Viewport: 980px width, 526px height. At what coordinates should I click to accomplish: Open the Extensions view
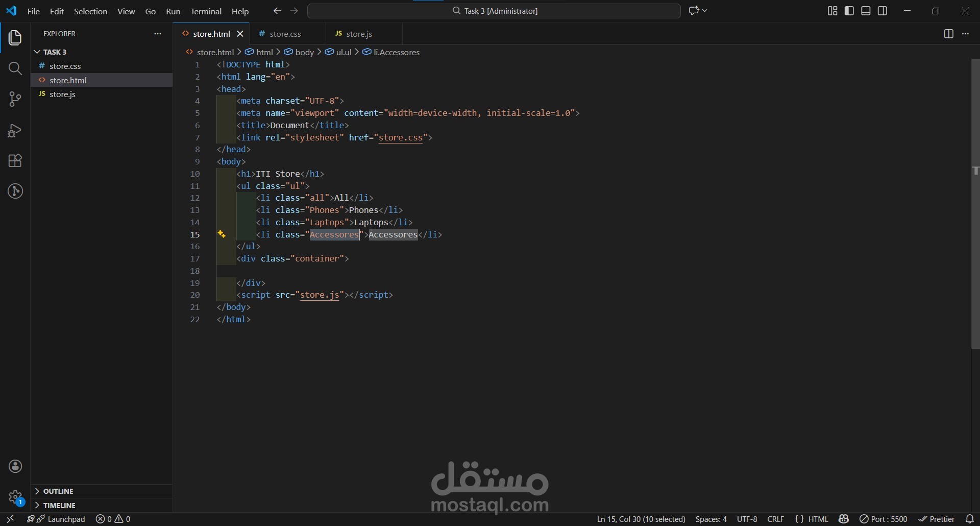(15, 161)
